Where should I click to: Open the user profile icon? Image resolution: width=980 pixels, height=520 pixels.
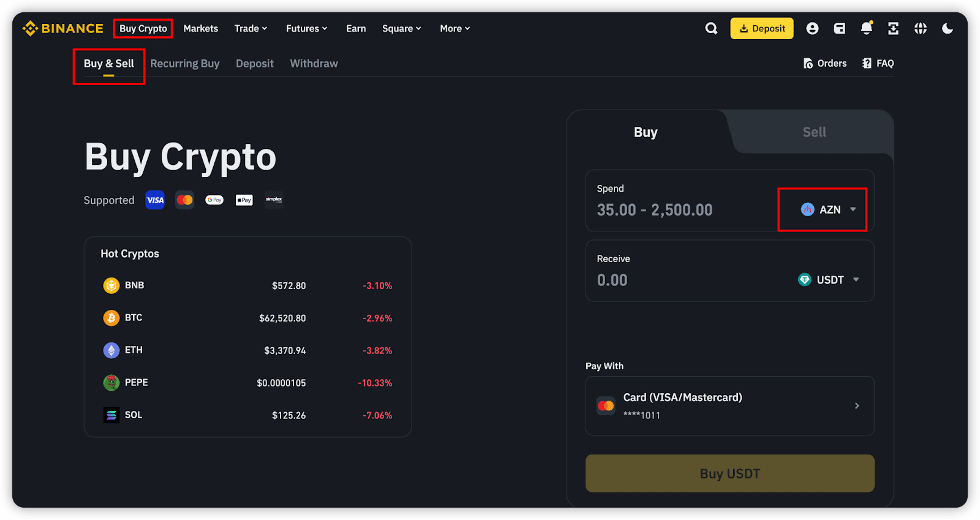click(812, 28)
